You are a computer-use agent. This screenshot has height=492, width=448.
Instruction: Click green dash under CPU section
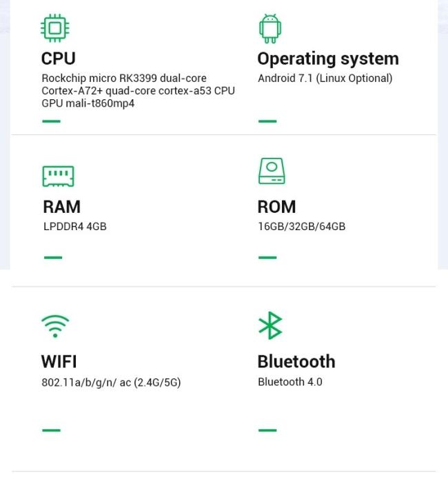(x=51, y=121)
